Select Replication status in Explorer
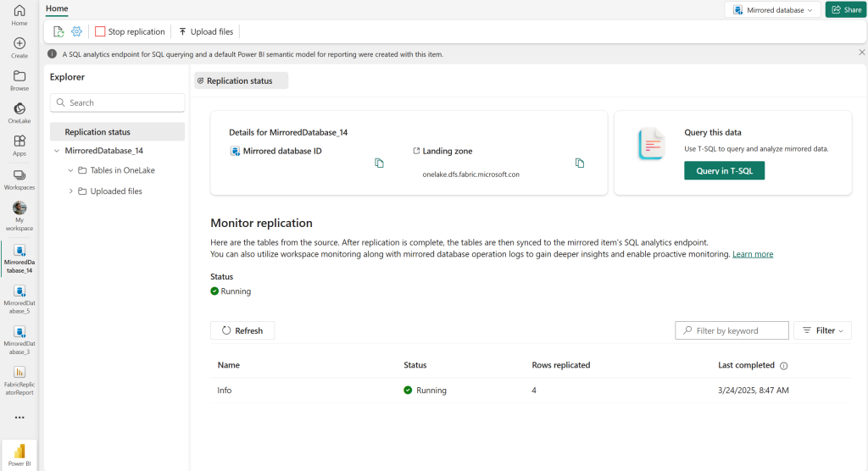Image resolution: width=868 pixels, height=471 pixels. point(117,131)
